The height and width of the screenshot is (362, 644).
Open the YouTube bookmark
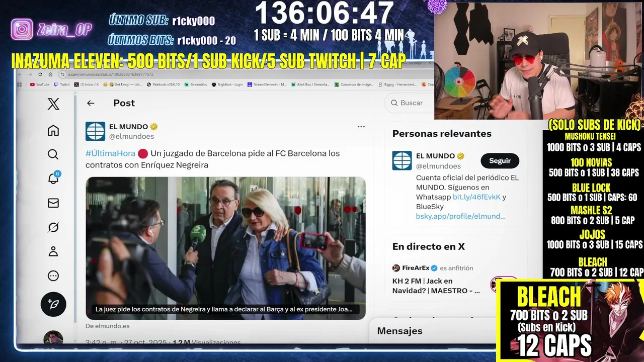pyautogui.click(x=40, y=84)
